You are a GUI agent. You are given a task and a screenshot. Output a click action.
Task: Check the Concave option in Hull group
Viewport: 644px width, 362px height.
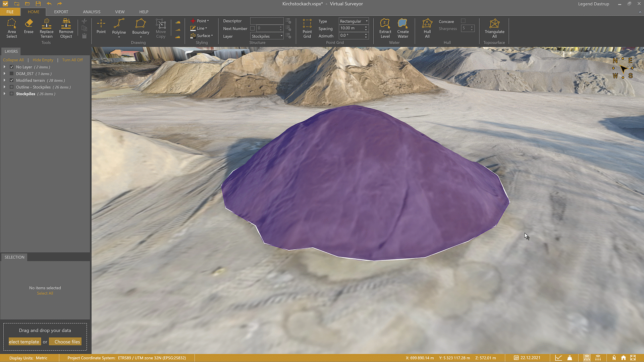point(464,20)
